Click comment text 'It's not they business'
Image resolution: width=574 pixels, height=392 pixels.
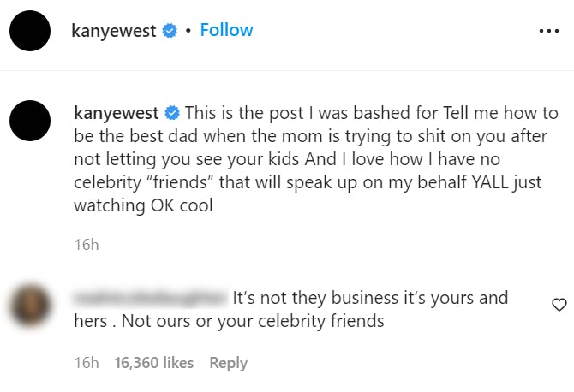pyautogui.click(x=370, y=298)
